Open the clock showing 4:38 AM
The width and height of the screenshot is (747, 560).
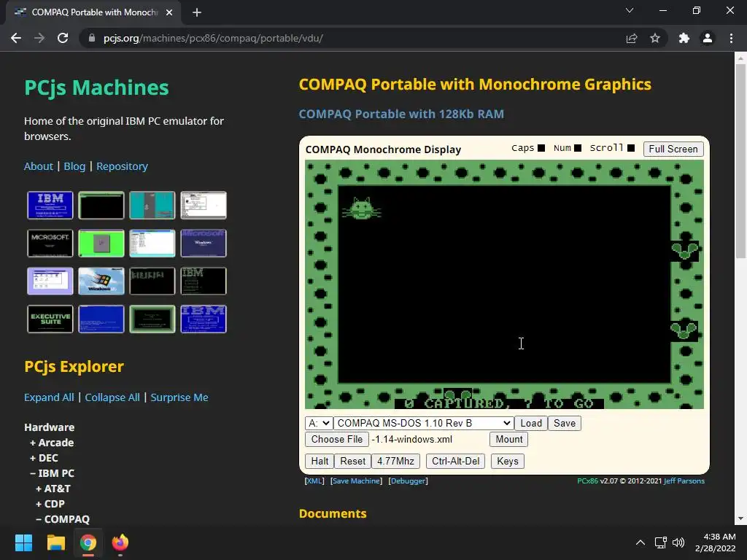click(715, 542)
